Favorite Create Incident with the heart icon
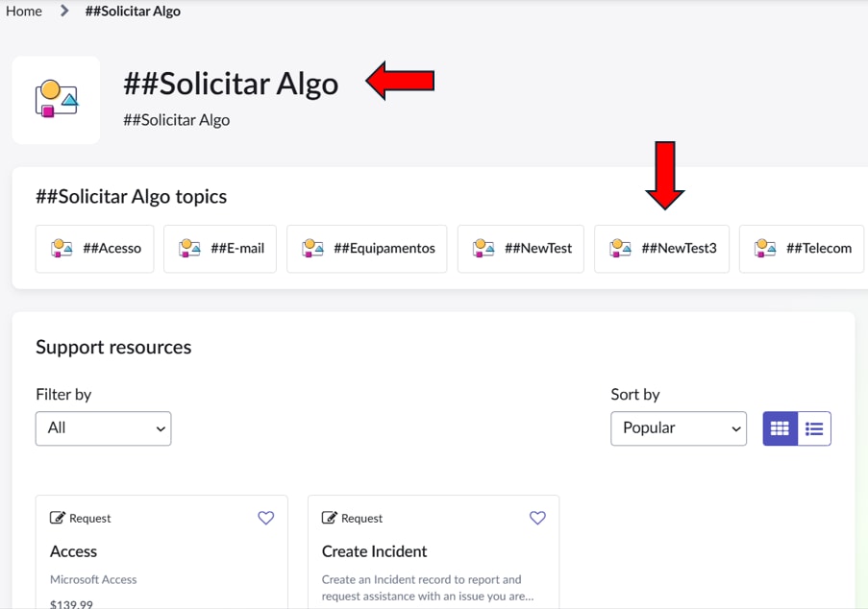 [537, 518]
